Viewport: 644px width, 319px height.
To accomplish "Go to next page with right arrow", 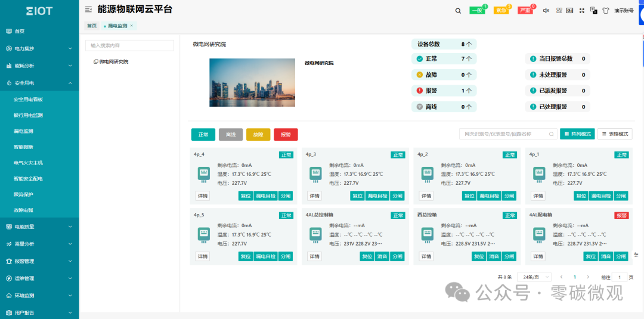I will [x=588, y=277].
